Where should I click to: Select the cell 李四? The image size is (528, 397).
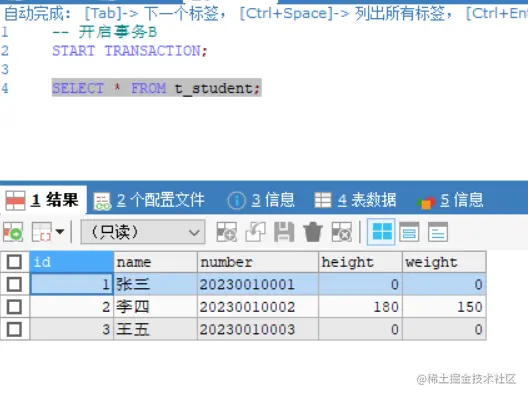(156, 307)
